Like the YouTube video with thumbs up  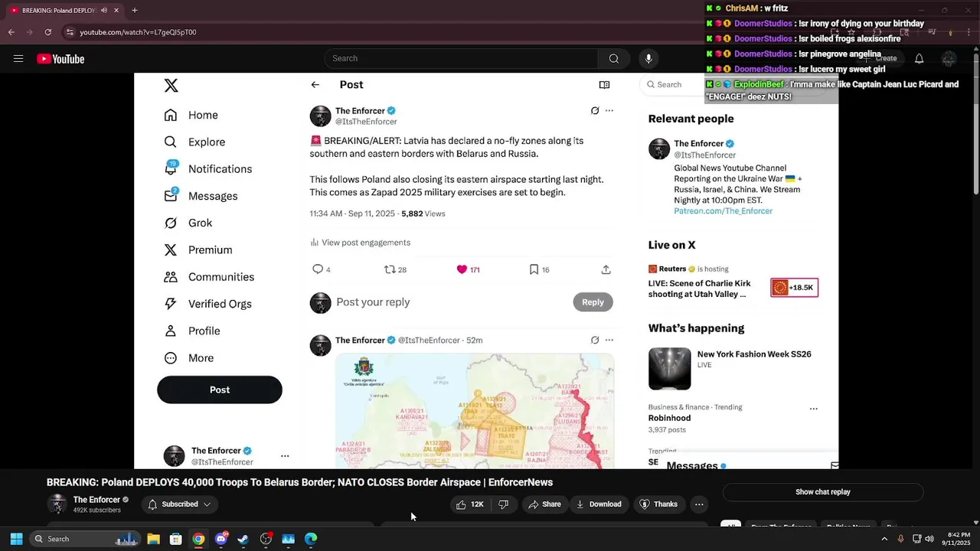(x=469, y=504)
